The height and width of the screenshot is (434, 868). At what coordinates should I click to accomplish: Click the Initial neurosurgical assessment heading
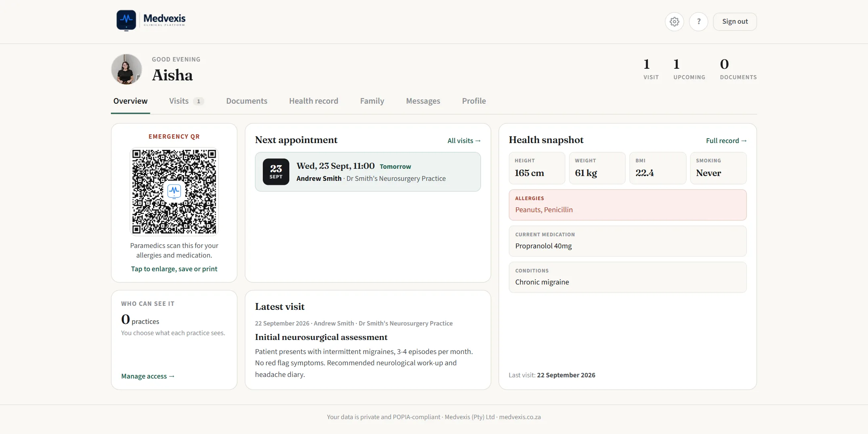coord(321,337)
